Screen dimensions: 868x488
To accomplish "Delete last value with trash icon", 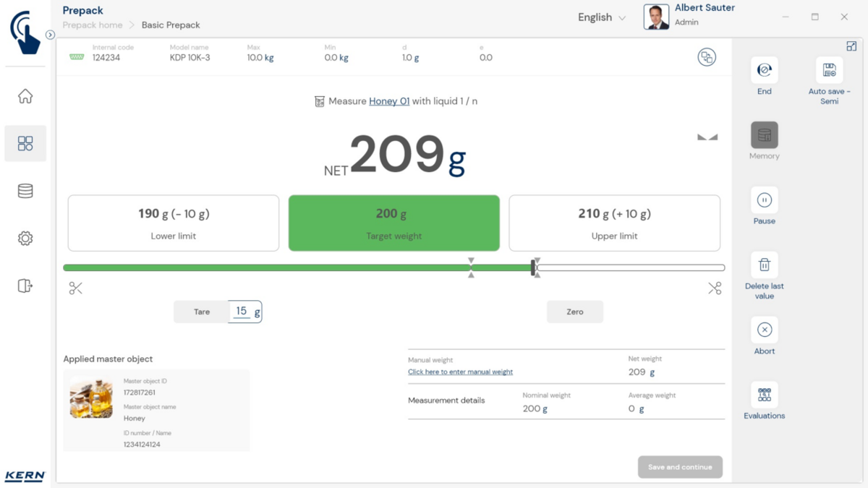I will 764,265.
